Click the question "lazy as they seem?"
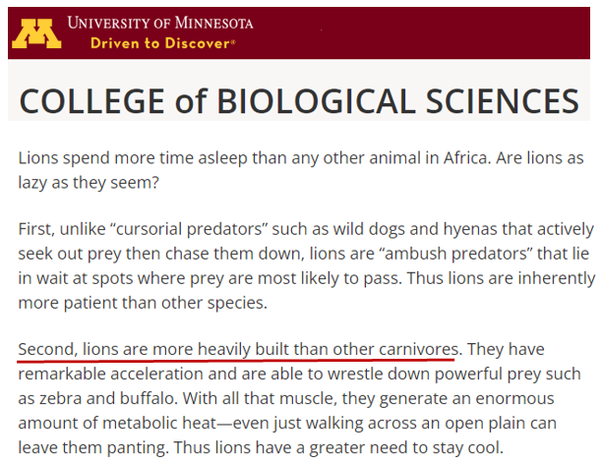This screenshot has height=462, width=602. [88, 183]
